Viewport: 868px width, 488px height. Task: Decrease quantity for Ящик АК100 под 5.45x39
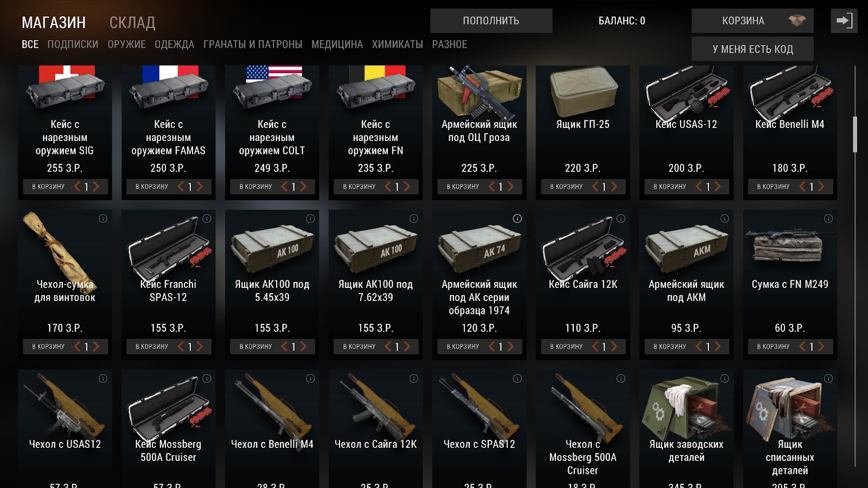tap(284, 346)
